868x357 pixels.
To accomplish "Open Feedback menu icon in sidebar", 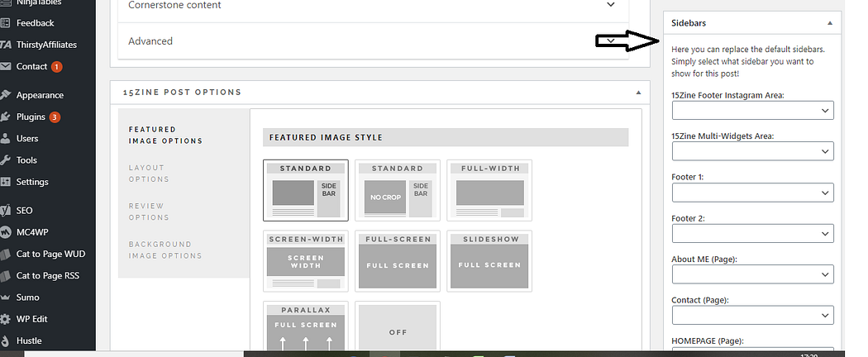I will (5, 23).
